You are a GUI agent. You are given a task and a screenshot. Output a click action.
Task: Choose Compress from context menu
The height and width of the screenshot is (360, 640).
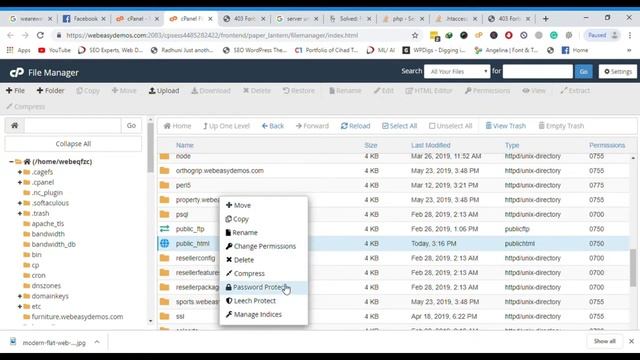tap(264, 273)
